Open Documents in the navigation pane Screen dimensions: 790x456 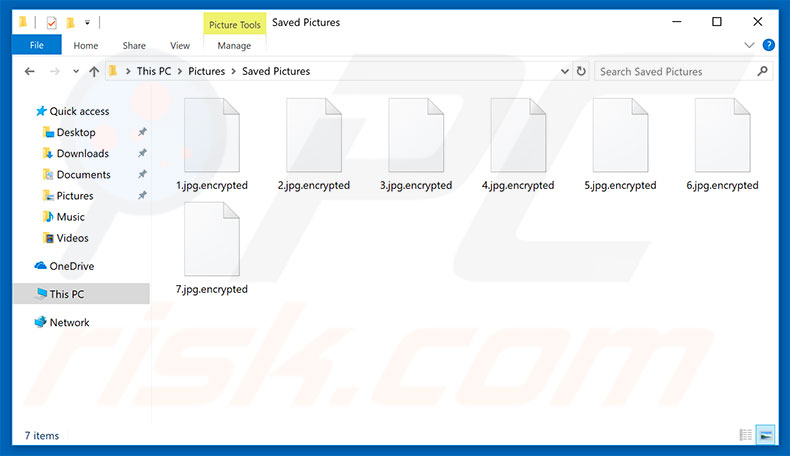click(x=83, y=175)
